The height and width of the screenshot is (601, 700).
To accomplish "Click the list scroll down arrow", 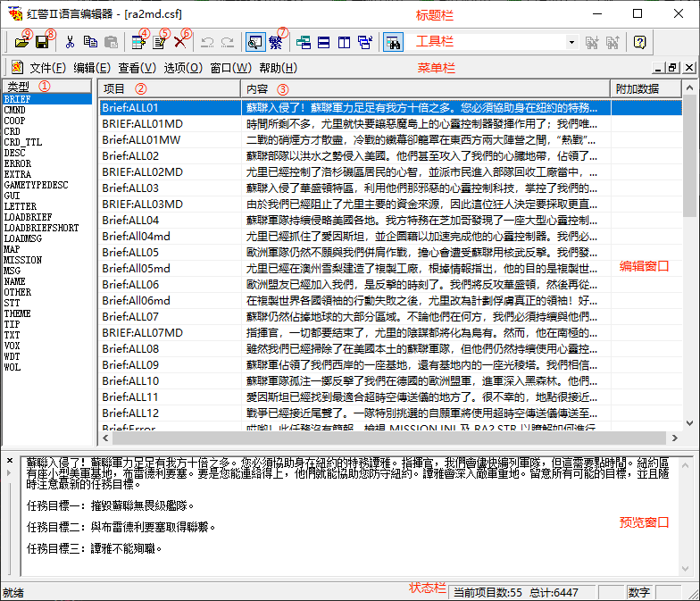I will 689,423.
